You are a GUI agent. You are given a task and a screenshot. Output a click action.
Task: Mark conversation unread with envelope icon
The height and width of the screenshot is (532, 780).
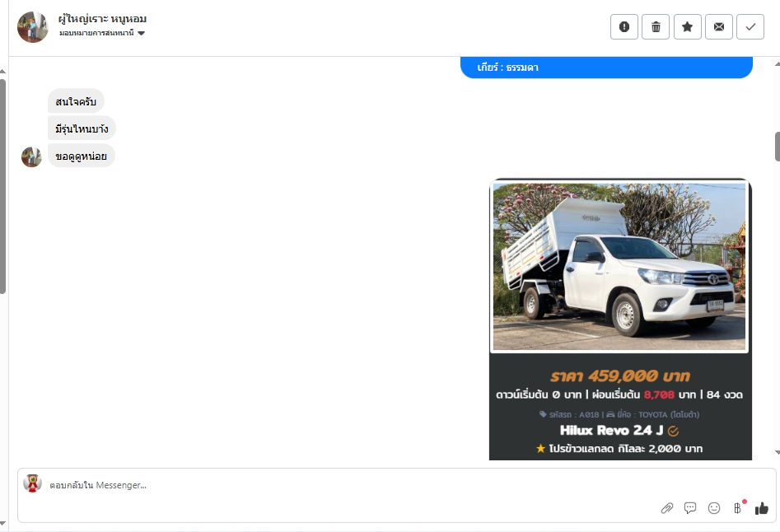719,27
